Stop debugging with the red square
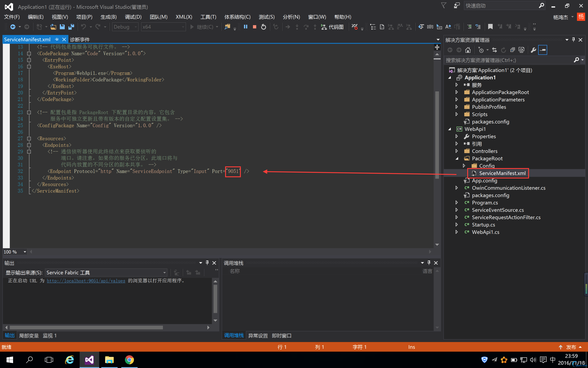The image size is (588, 368). 254,27
